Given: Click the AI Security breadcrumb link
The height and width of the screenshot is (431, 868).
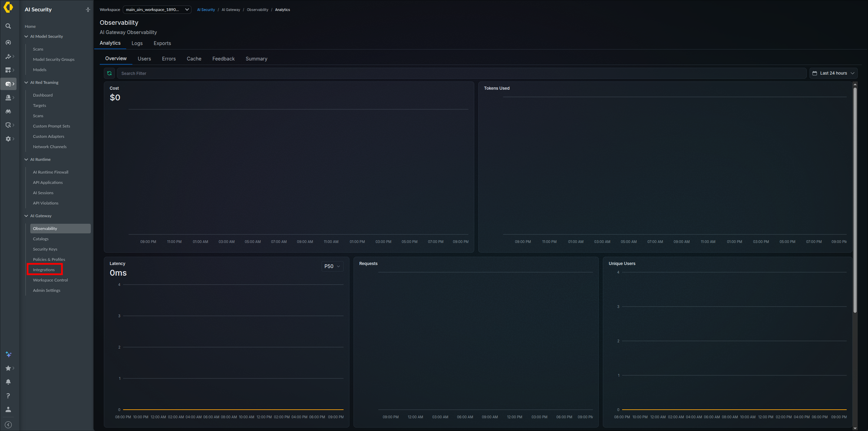Looking at the screenshot, I should click(206, 10).
